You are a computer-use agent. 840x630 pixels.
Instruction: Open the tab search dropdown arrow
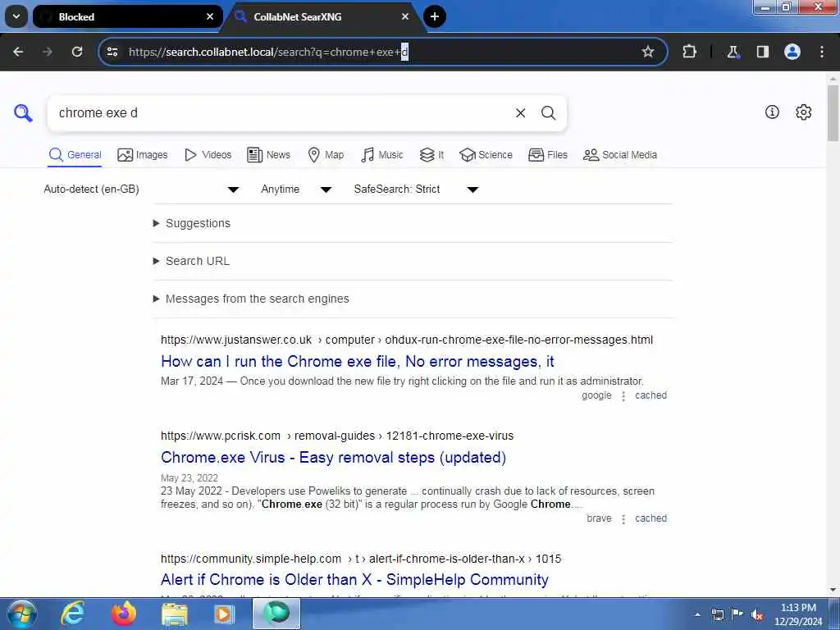pyautogui.click(x=16, y=16)
